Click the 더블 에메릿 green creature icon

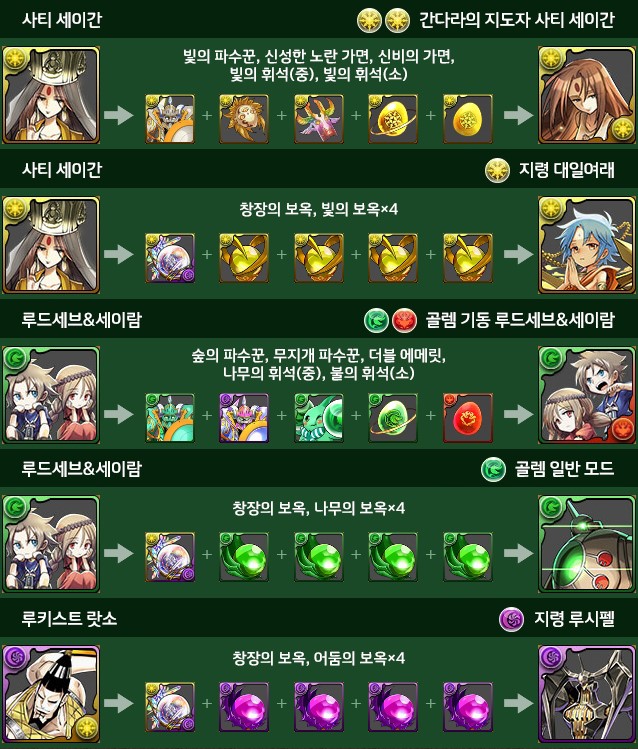coord(319,417)
